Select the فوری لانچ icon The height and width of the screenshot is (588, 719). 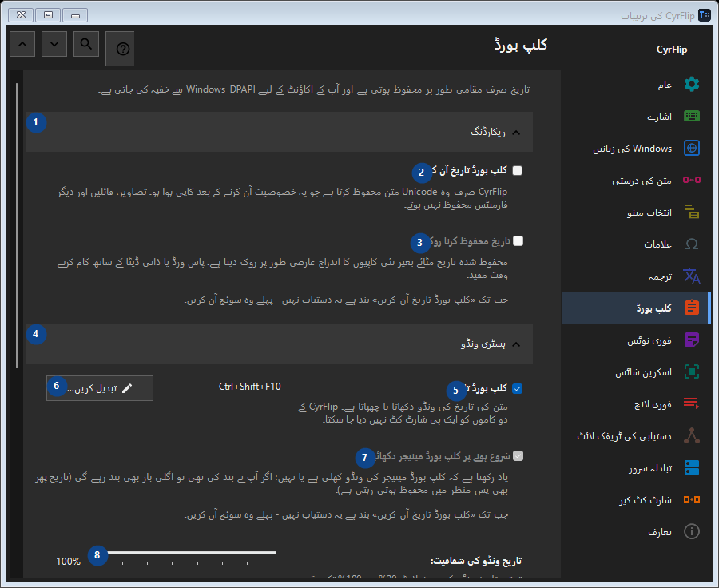(x=692, y=403)
